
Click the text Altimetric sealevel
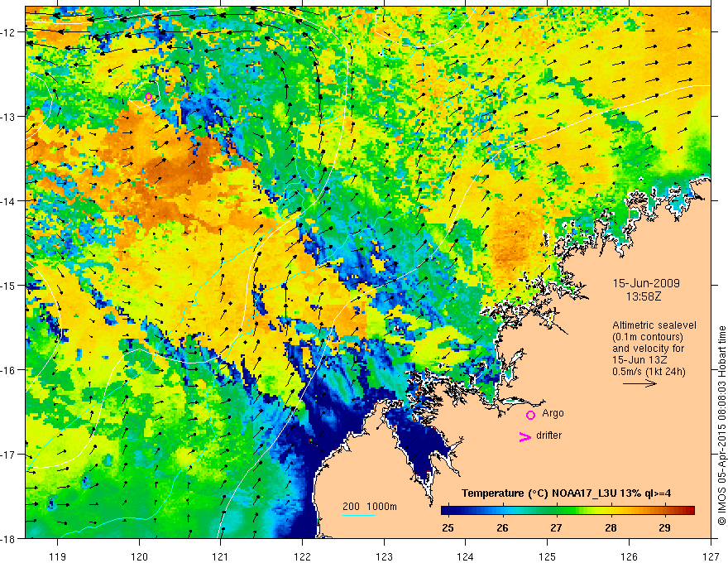tap(654, 325)
